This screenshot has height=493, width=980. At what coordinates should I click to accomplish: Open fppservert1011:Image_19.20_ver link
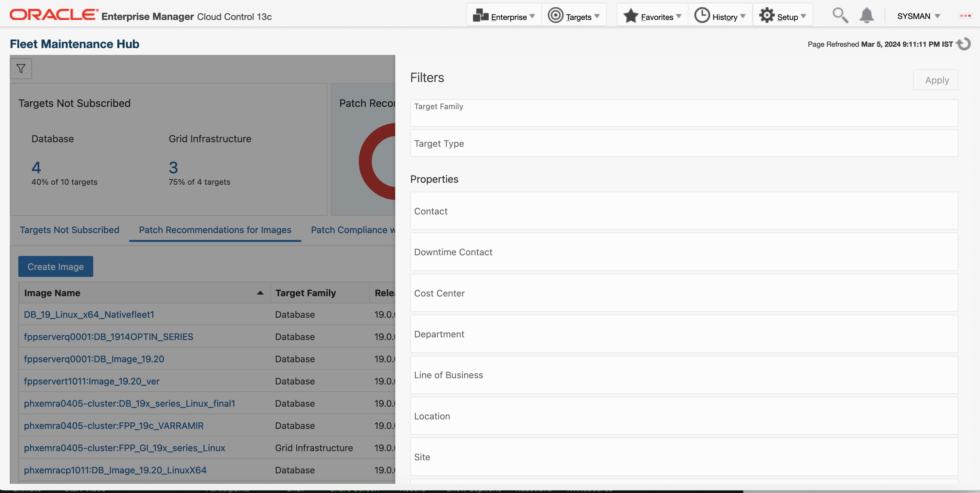92,381
